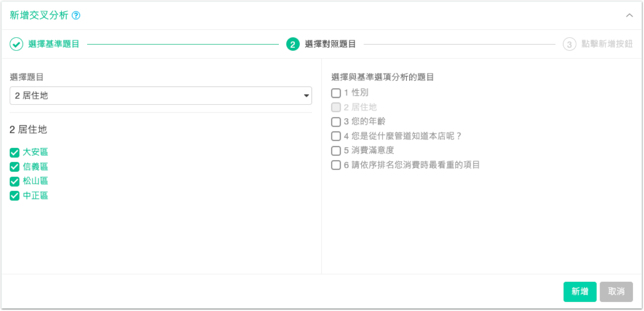The width and height of the screenshot is (644, 311).
Task: Click the help question mark icon
Action: [76, 15]
